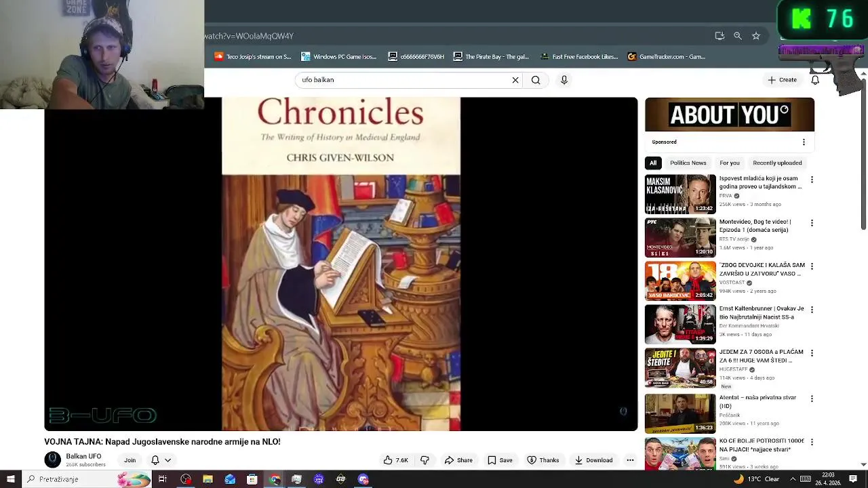868x488 pixels.
Task: Open more actions menu under the video
Action: click(x=630, y=460)
